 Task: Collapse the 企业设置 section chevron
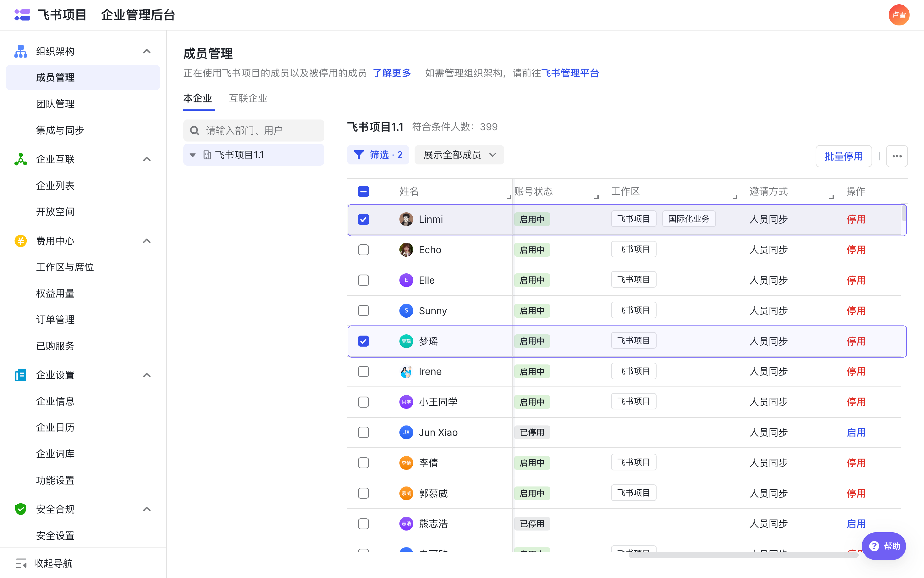(x=147, y=375)
